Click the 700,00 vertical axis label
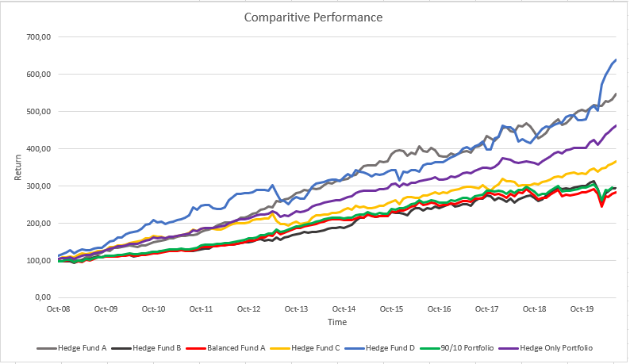This screenshot has width=630, height=364. pos(37,37)
